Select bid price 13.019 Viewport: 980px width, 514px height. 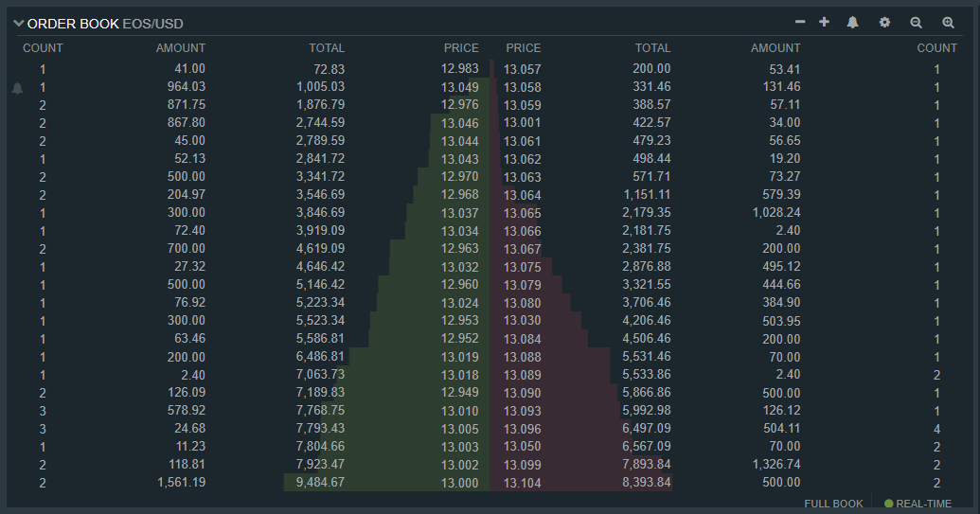pyautogui.click(x=460, y=357)
